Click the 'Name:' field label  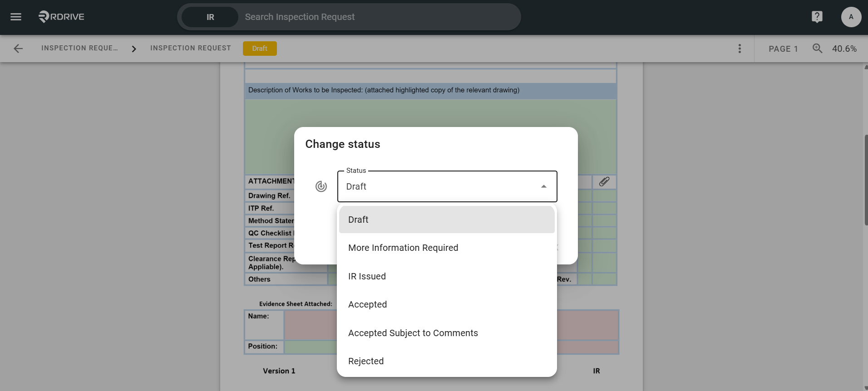click(x=258, y=316)
